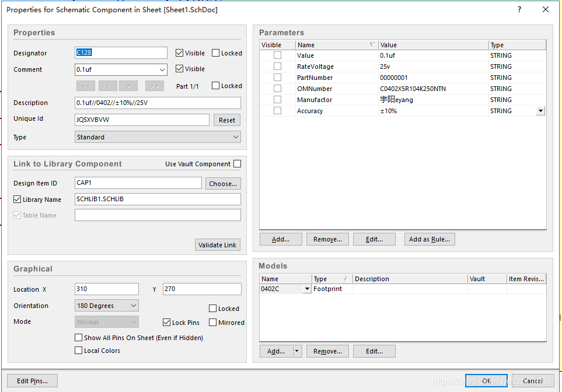This screenshot has height=392, width=562.
Task: Click the help question mark in title bar
Action: point(519,10)
